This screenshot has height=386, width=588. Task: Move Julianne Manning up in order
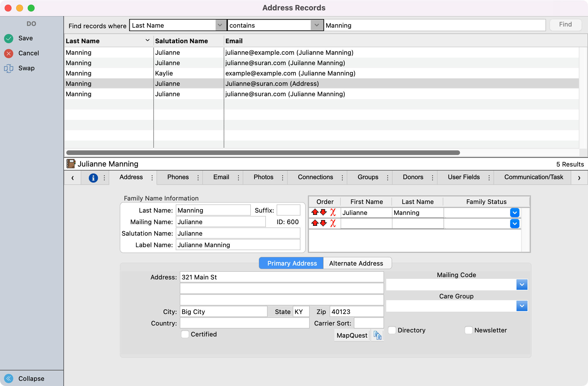point(315,213)
